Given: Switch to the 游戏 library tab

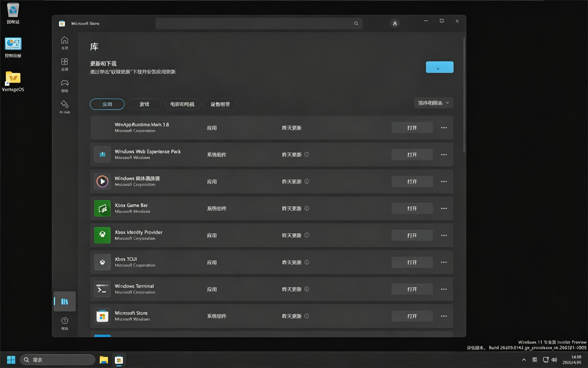Looking at the screenshot, I should pyautogui.click(x=144, y=104).
